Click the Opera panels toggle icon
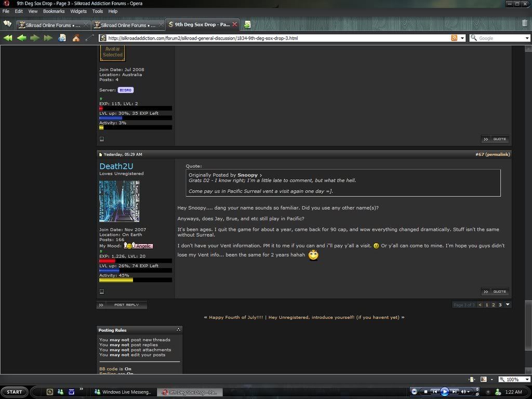 [7, 24]
